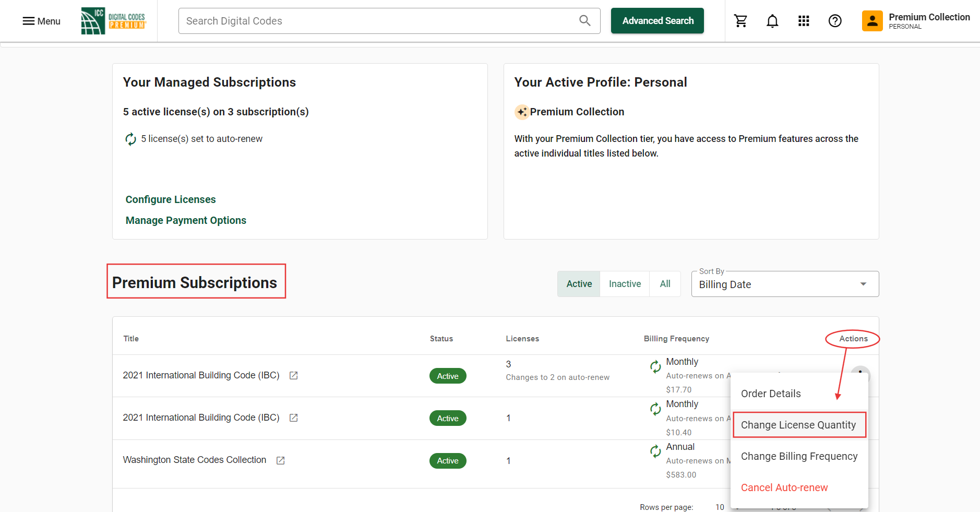Open the notifications bell

coord(772,21)
